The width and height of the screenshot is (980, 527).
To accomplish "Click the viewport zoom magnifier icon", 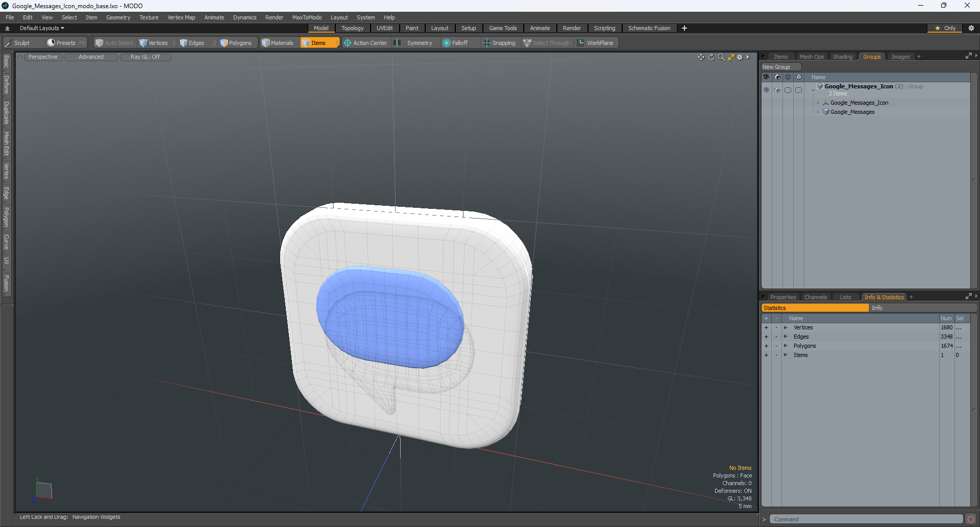I will pyautogui.click(x=721, y=57).
